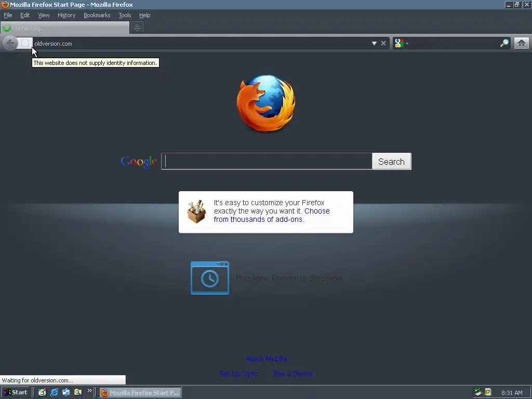Open the View menu

pyautogui.click(x=44, y=15)
